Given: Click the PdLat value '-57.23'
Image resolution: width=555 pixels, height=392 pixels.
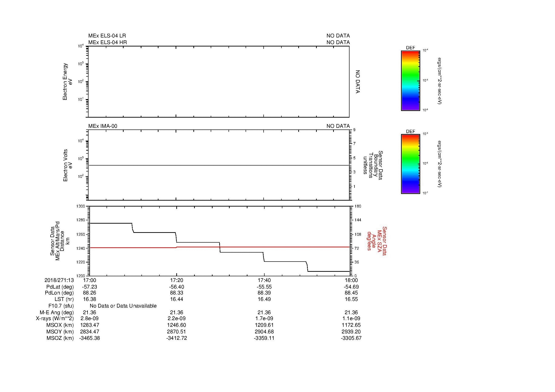Looking at the screenshot, I should coord(89,287).
